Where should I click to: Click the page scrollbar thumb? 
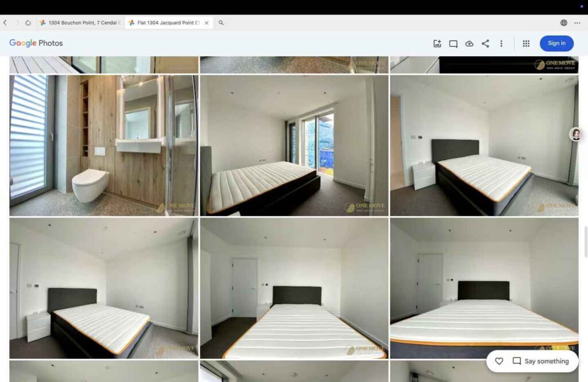click(585, 242)
